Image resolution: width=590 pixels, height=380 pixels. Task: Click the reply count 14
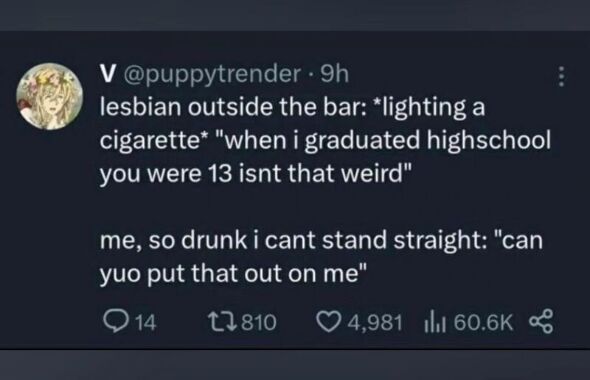[145, 323]
